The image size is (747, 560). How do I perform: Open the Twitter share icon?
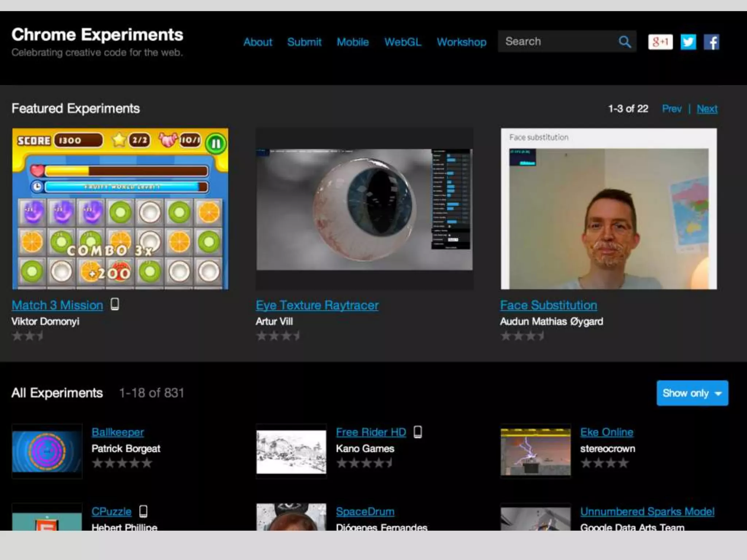click(688, 42)
